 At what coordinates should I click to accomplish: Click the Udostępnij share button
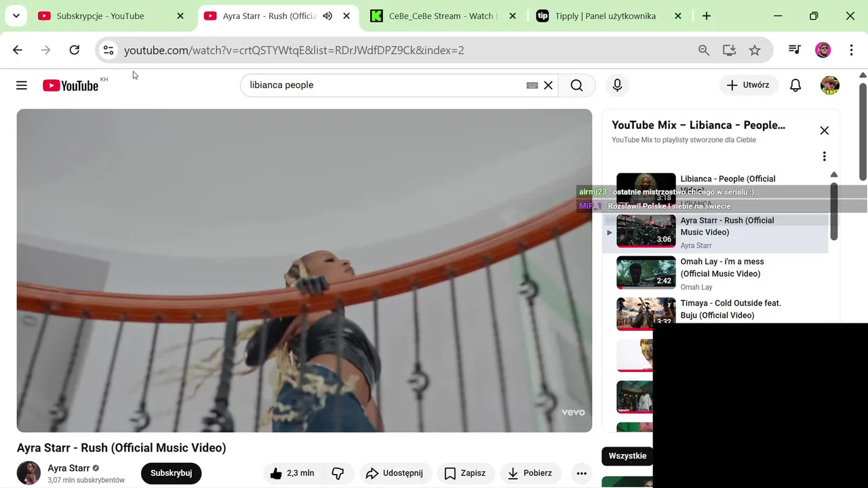click(x=394, y=473)
